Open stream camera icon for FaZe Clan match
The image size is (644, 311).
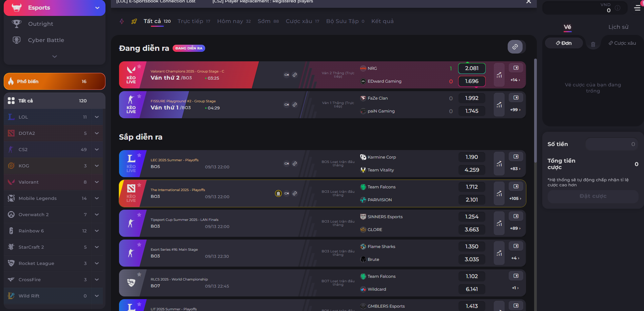287,105
